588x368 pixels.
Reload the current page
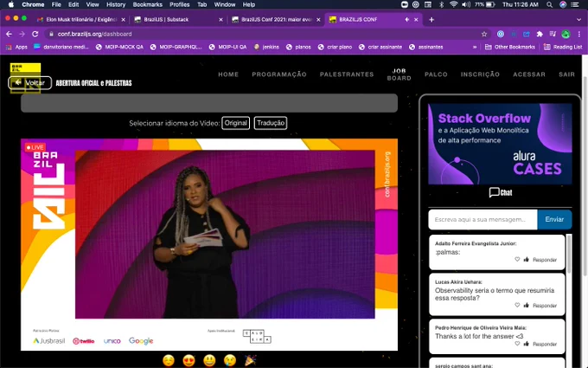[x=35, y=34]
